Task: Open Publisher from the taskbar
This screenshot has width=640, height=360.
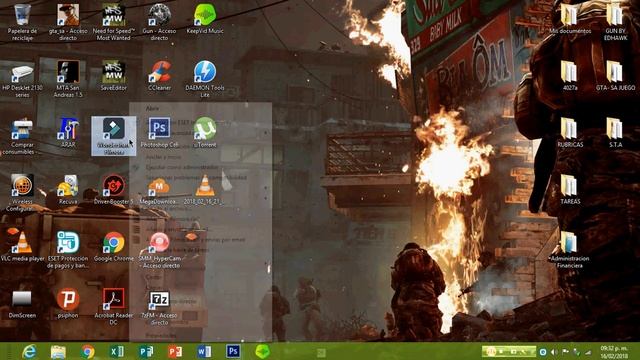Action: 146,351
